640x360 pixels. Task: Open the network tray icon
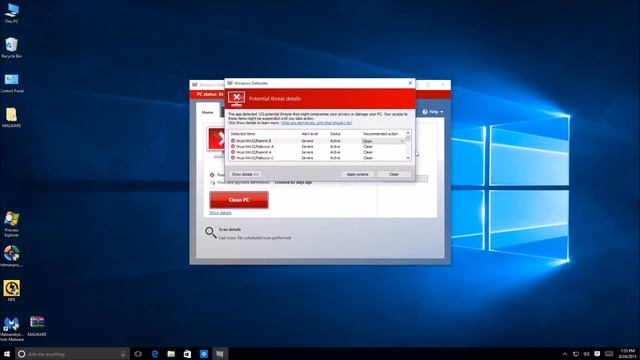point(576,354)
